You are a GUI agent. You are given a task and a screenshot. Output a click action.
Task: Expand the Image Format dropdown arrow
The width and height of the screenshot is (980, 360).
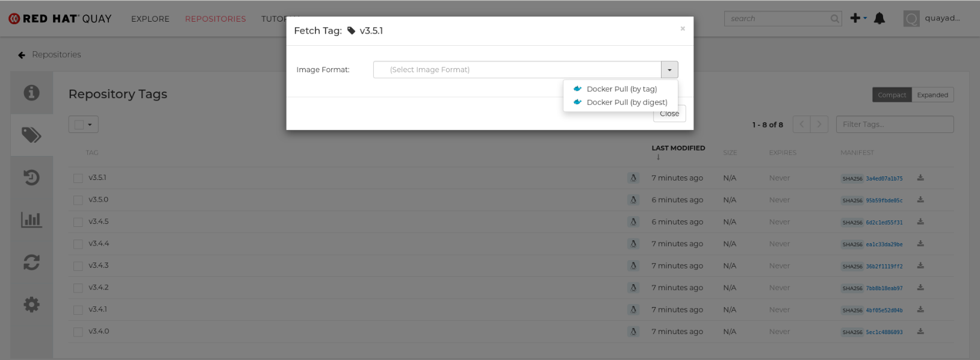click(669, 70)
